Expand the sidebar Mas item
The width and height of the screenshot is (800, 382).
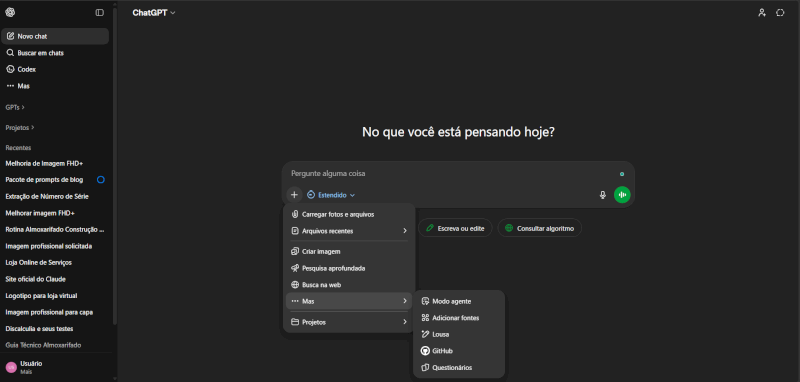click(55, 86)
